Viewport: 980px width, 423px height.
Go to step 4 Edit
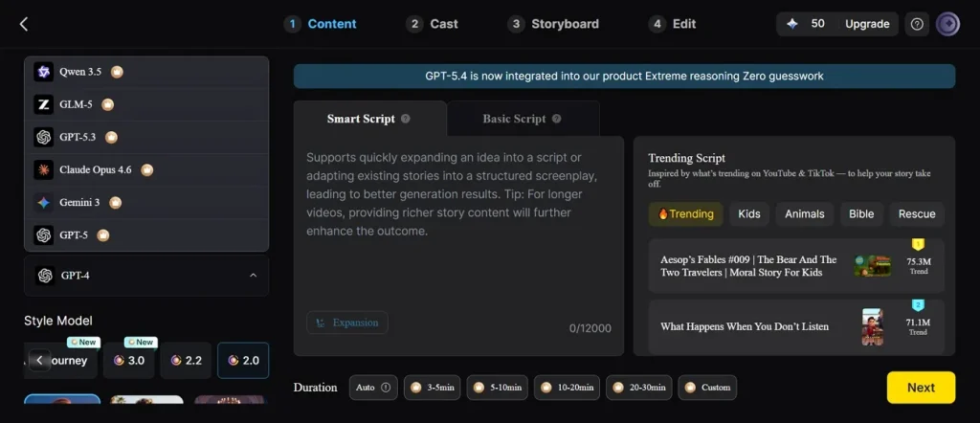pos(673,24)
